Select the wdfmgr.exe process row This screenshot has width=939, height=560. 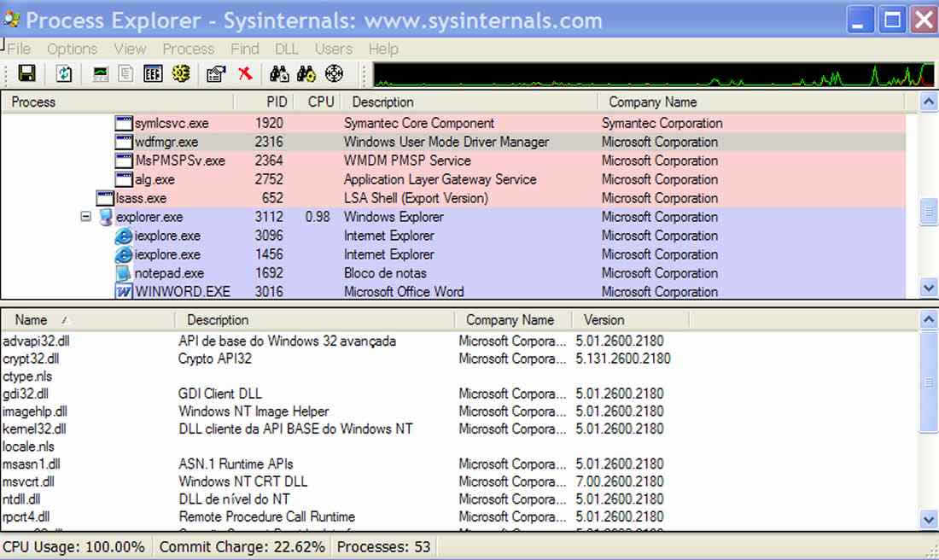(x=453, y=142)
